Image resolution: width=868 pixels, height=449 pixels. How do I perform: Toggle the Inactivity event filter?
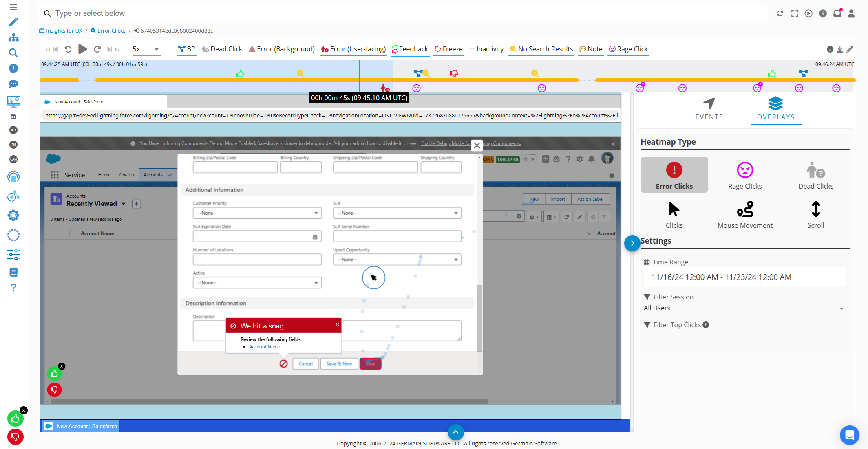tap(487, 49)
